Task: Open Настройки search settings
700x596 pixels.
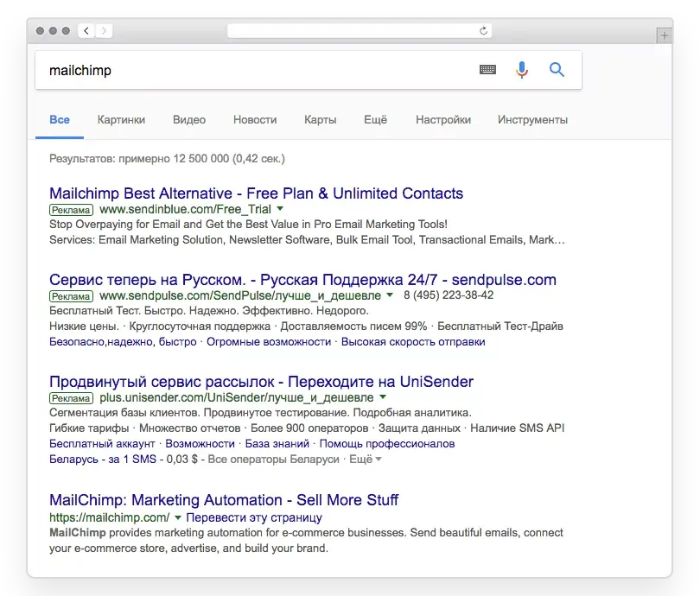Action: [x=443, y=119]
